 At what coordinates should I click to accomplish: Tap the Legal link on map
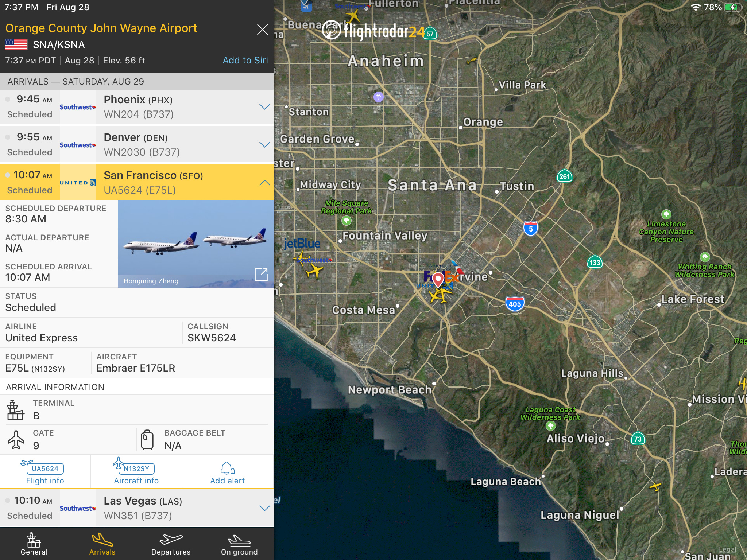tap(727, 549)
